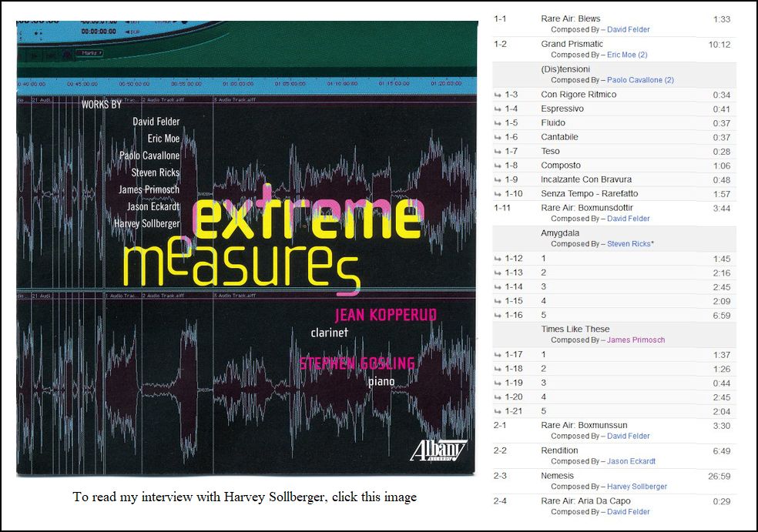The height and width of the screenshot is (532, 758).
Task: Select track Teso
Action: tap(550, 151)
